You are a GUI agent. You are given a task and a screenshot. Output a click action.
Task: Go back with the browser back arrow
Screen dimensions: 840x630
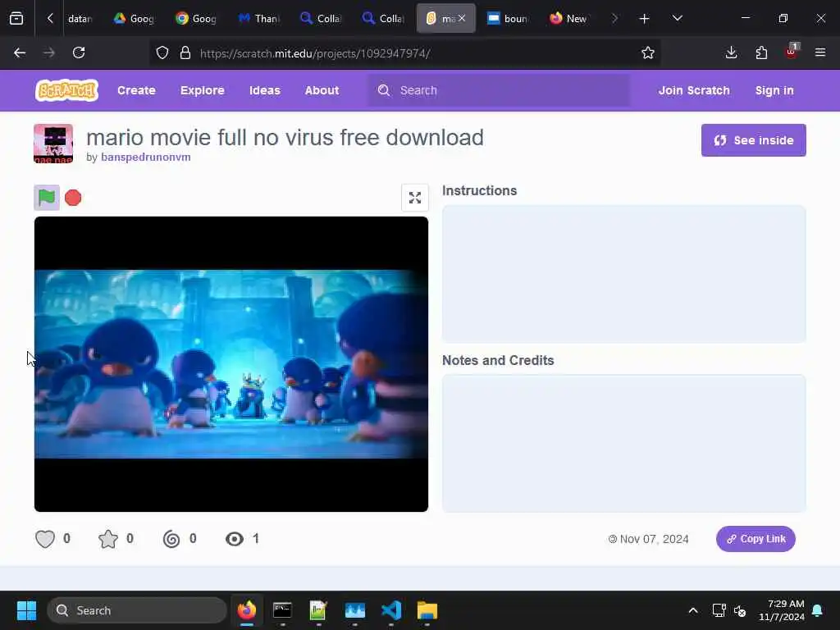[x=20, y=52]
